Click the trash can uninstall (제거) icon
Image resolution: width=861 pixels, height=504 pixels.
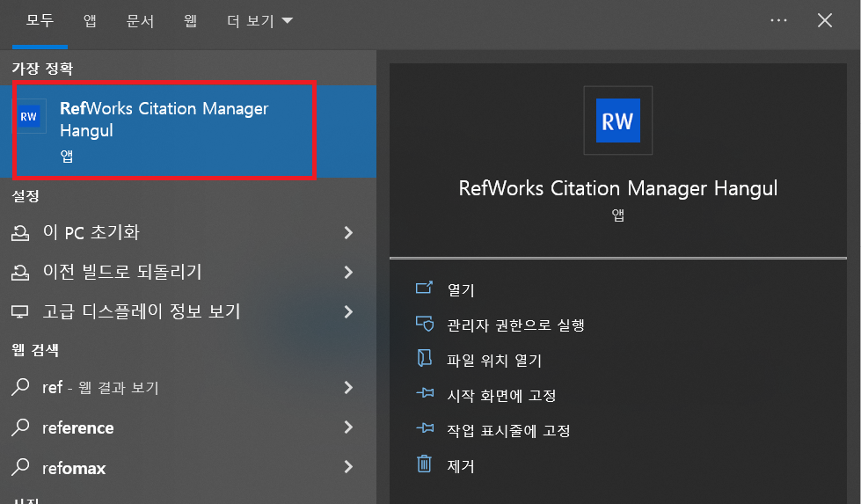point(425,464)
